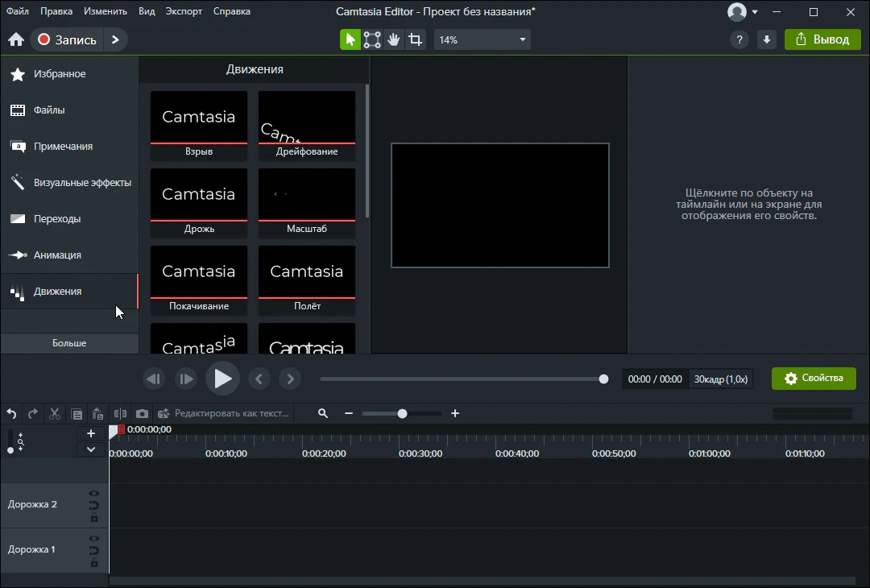The image size is (870, 588).
Task: Select the Crop tool
Action: pyautogui.click(x=415, y=39)
